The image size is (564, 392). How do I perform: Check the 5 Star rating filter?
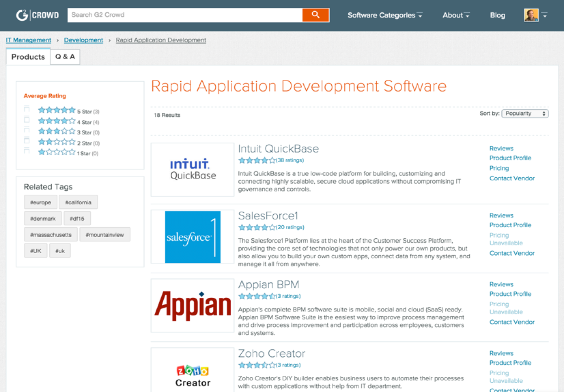(27, 109)
